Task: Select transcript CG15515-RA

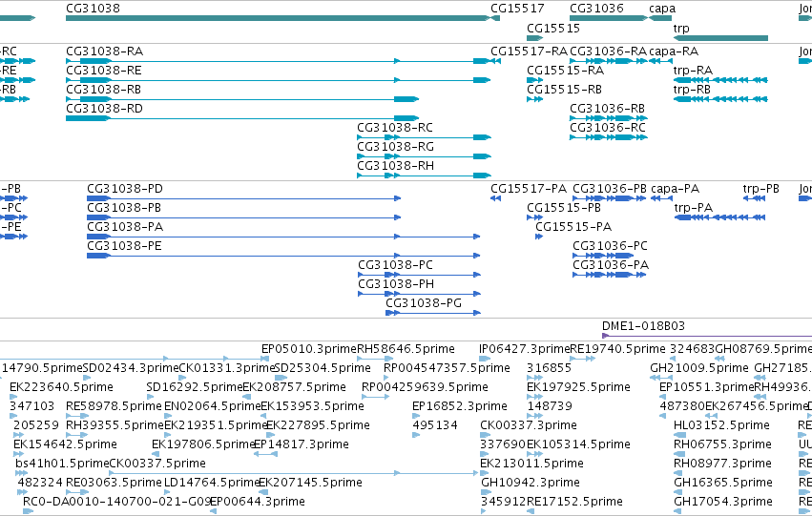Action: [x=535, y=80]
